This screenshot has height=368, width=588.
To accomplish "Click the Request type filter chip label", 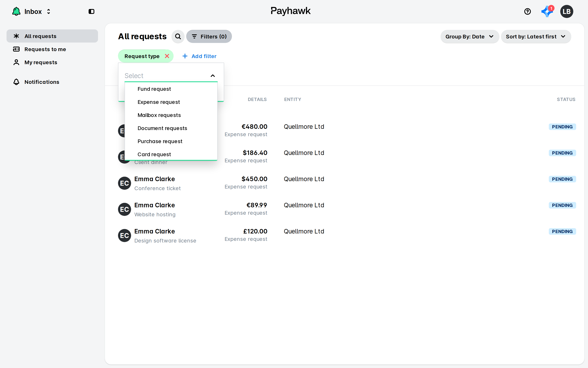I will pyautogui.click(x=142, y=56).
